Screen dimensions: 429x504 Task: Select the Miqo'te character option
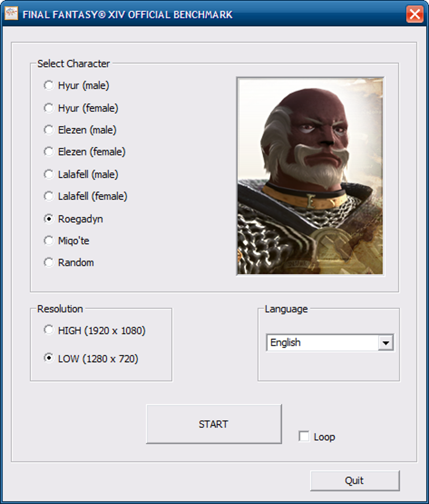(x=48, y=240)
